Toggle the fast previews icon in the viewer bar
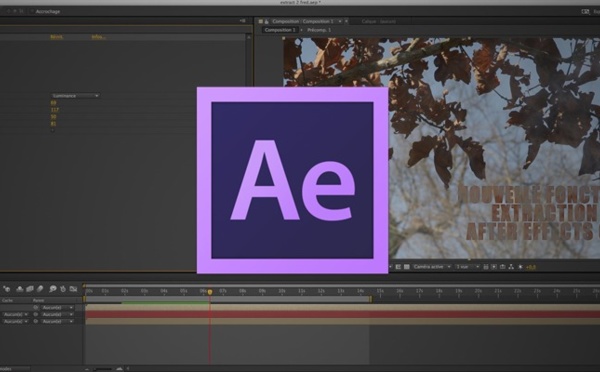The image size is (600, 372). point(494,267)
